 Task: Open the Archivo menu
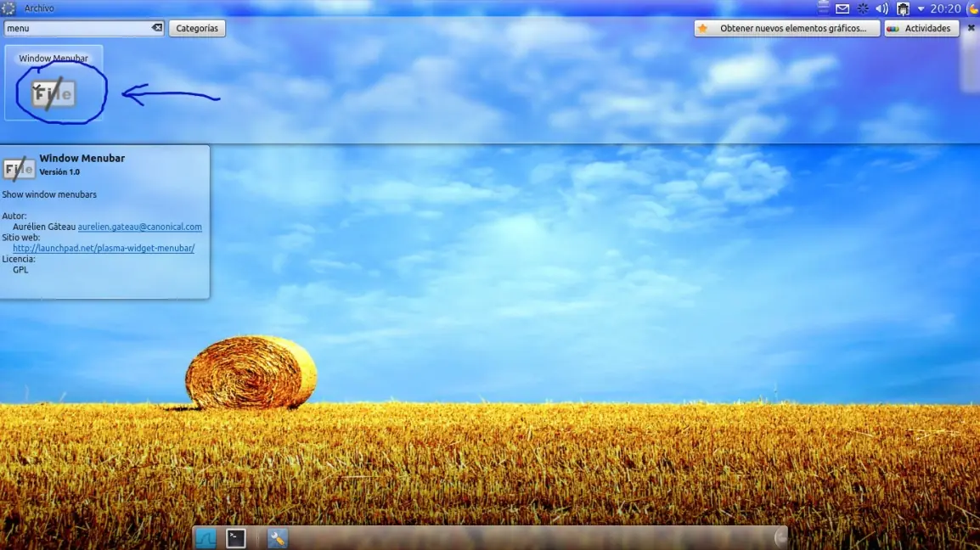pyautogui.click(x=39, y=8)
